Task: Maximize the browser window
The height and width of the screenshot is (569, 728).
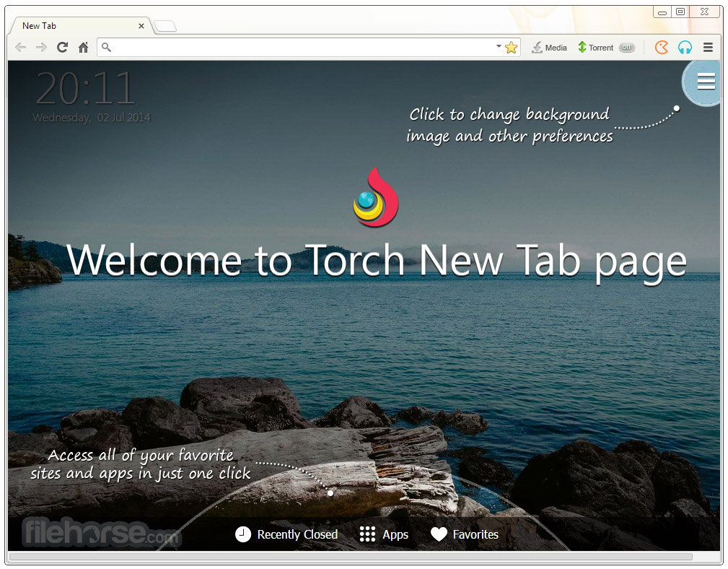Action: [x=680, y=12]
